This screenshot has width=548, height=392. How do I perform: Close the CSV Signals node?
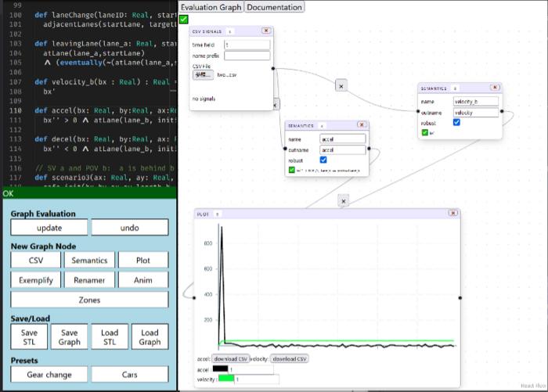click(265, 31)
